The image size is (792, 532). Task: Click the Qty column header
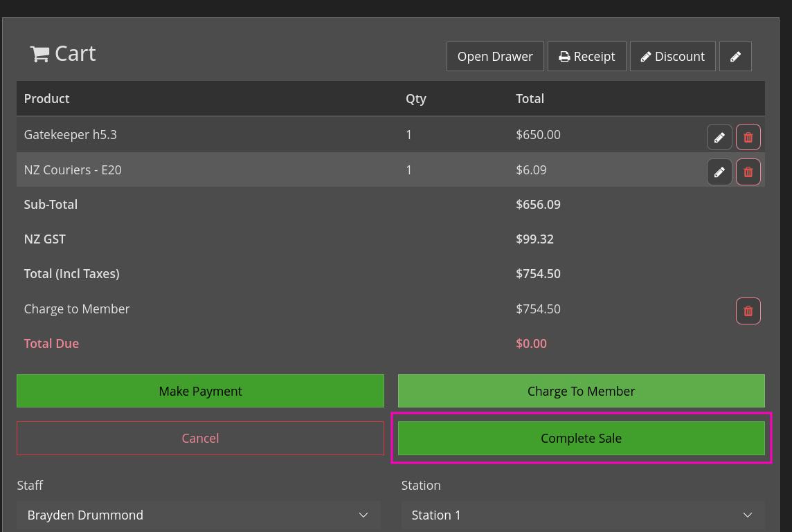415,98
